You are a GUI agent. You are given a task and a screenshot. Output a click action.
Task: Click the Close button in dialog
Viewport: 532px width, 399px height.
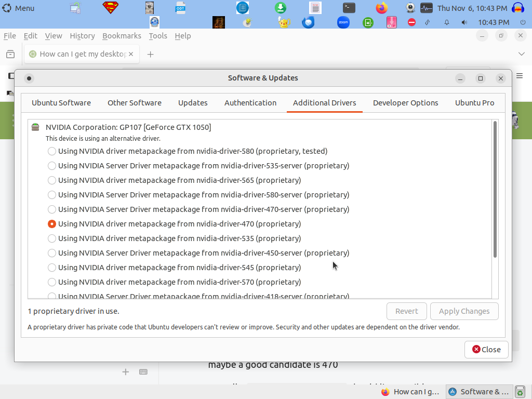(486, 350)
